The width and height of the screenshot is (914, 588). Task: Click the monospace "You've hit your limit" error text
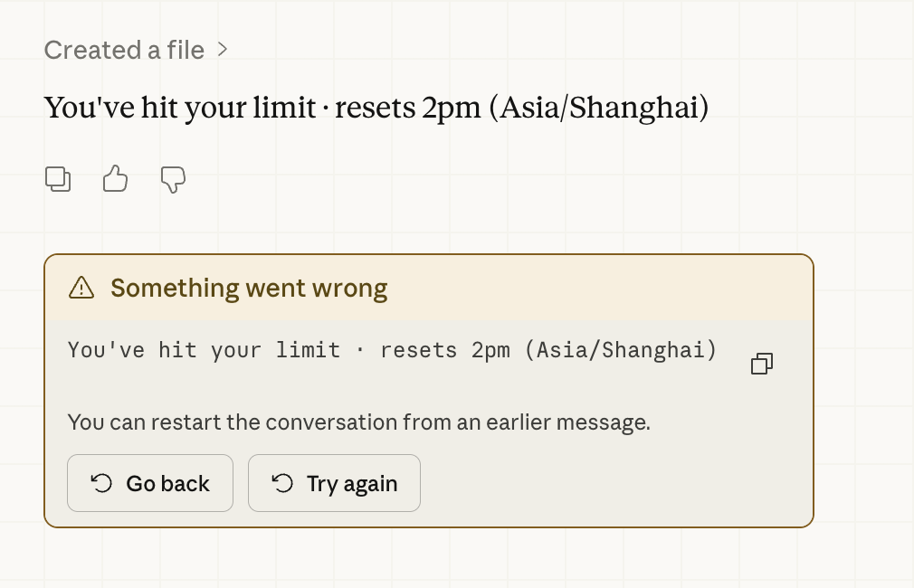coord(204,350)
